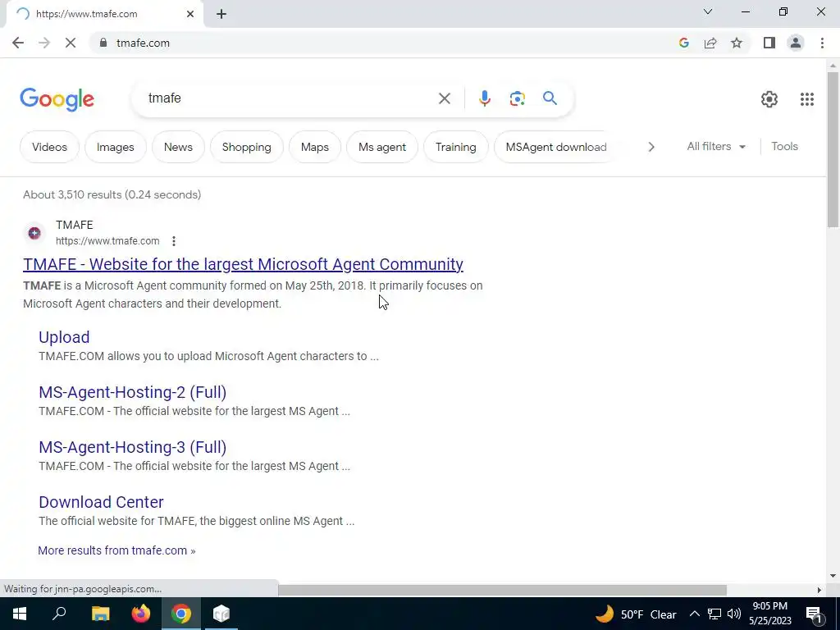Open the cube app on the taskbar

[x=221, y=614]
